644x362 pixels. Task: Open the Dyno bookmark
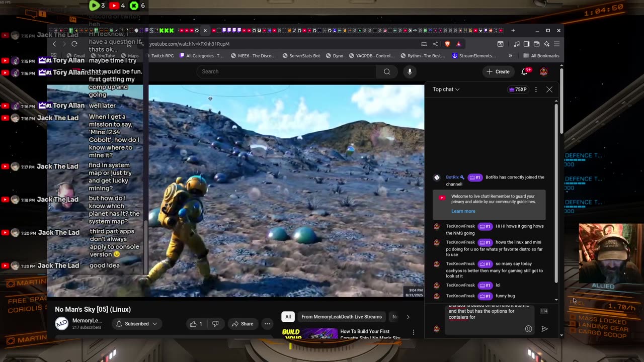pos(335,56)
